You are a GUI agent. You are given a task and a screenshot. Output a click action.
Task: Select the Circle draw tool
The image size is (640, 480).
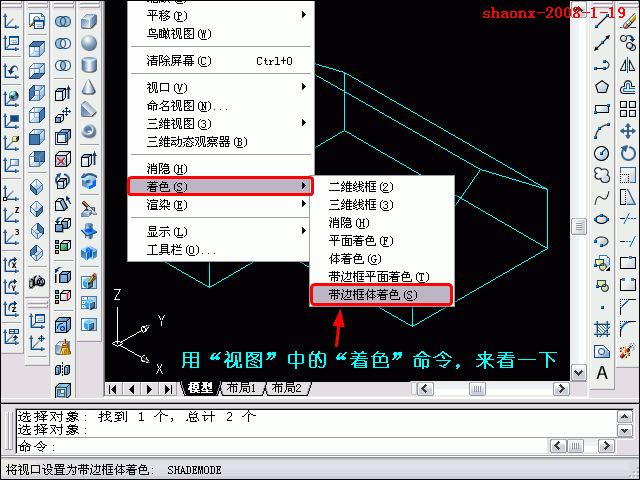602,153
